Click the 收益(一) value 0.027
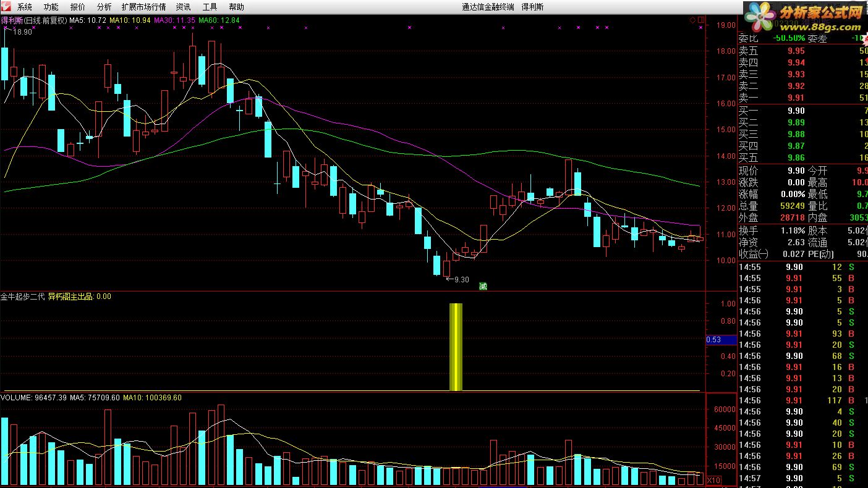Image resolution: width=868 pixels, height=488 pixels. 794,254
